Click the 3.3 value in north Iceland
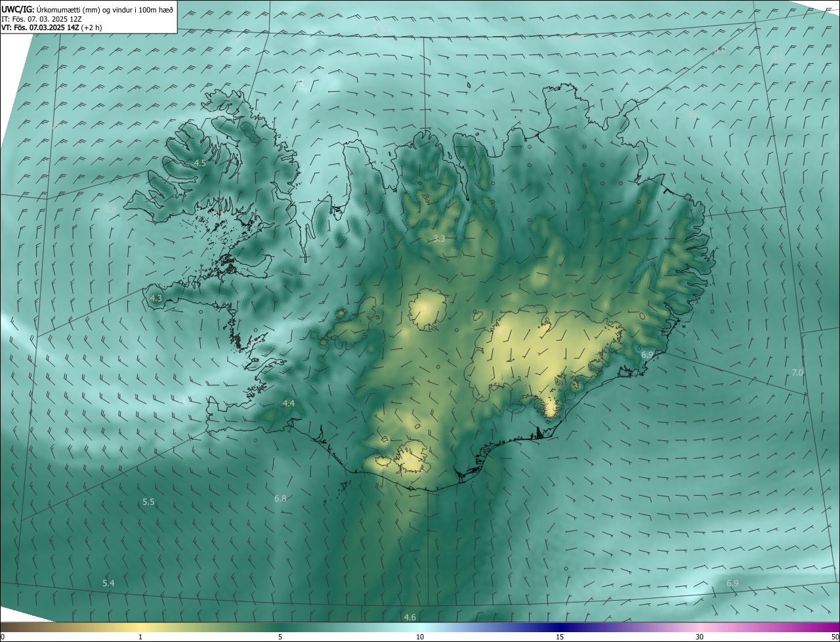Image resolution: width=840 pixels, height=642 pixels. click(439, 238)
